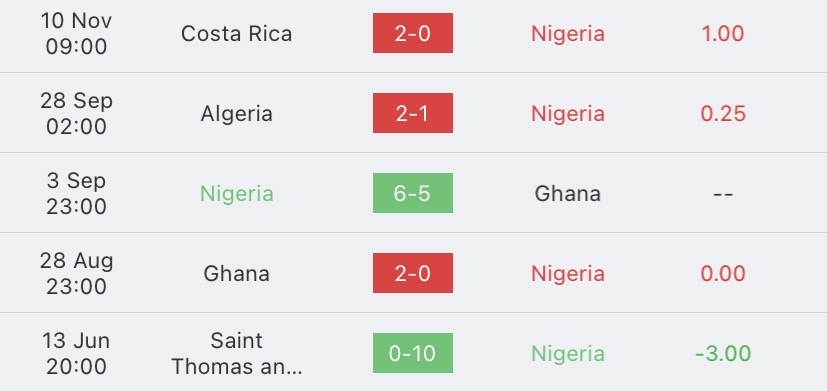
Task: Select the 2-1 score badge
Action: 412,113
